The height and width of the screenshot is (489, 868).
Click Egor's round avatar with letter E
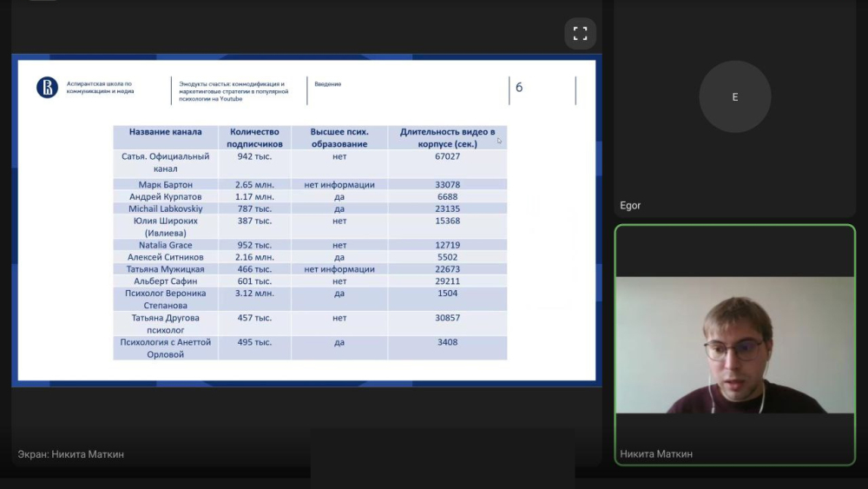click(x=734, y=96)
